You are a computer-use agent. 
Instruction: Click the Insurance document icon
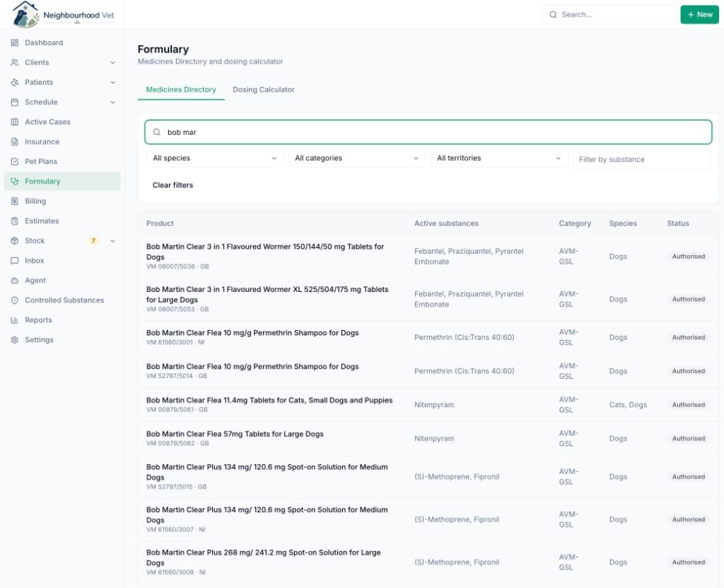pyautogui.click(x=15, y=141)
